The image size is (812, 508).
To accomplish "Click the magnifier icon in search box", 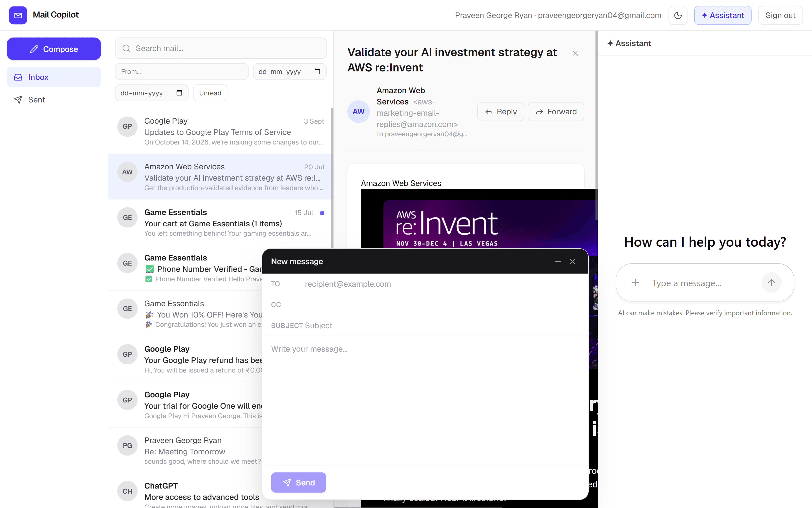I will tap(126, 48).
